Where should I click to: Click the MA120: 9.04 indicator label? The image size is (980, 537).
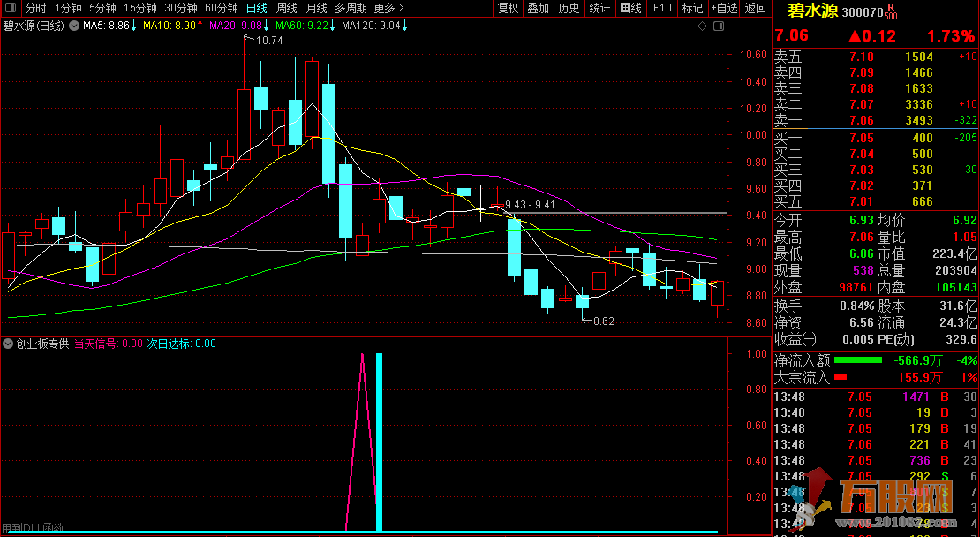(x=374, y=26)
